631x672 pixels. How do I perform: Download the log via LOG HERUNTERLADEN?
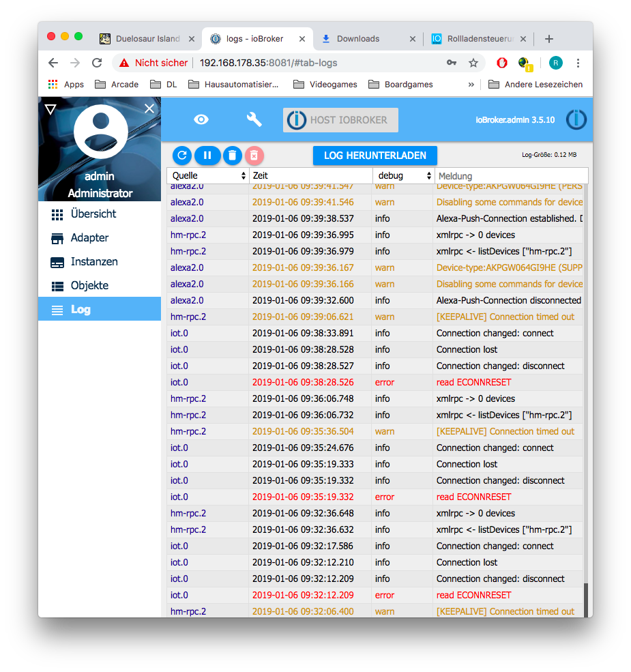[375, 156]
